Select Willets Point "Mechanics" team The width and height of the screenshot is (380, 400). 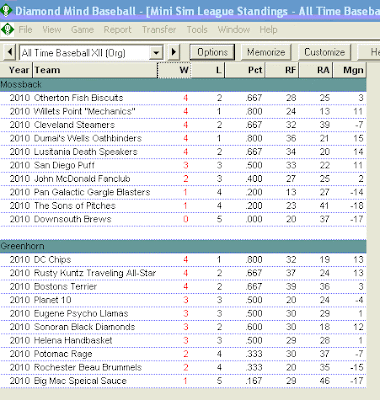[183, 111]
